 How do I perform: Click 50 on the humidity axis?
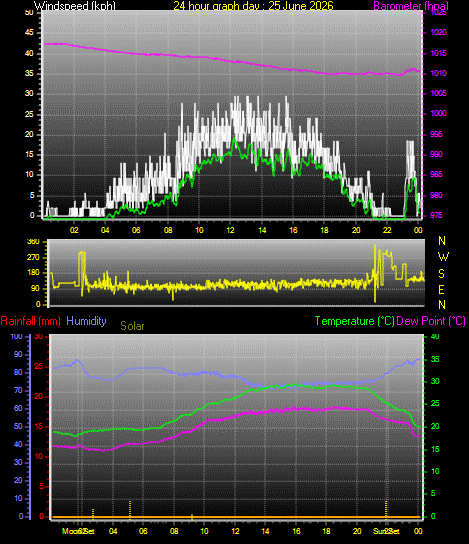(18, 426)
